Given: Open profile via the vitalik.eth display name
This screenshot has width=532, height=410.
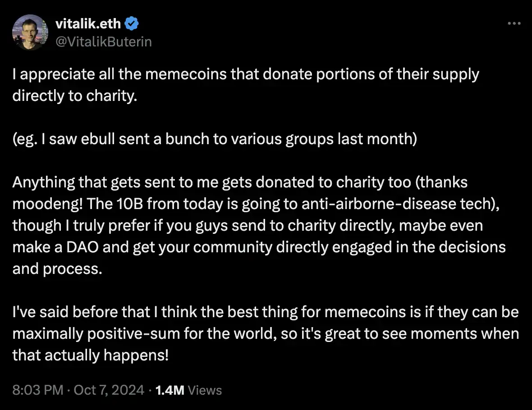Looking at the screenshot, I should click(x=87, y=24).
